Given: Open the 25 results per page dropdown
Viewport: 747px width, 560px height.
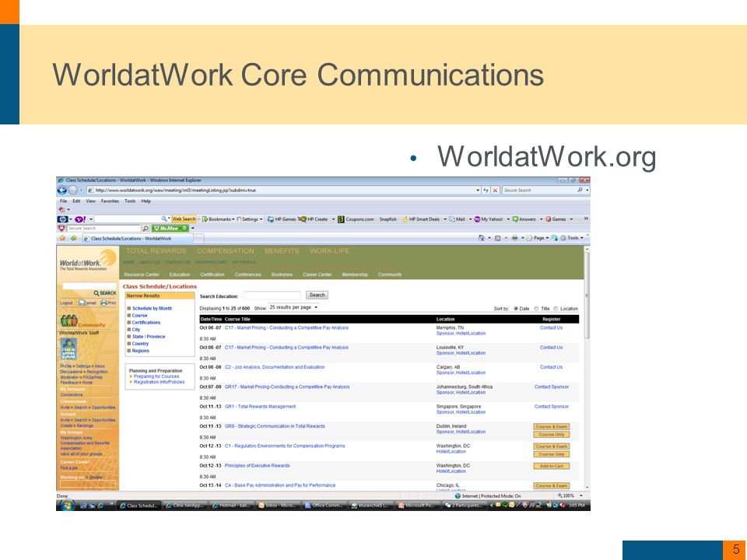Looking at the screenshot, I should pos(293,308).
